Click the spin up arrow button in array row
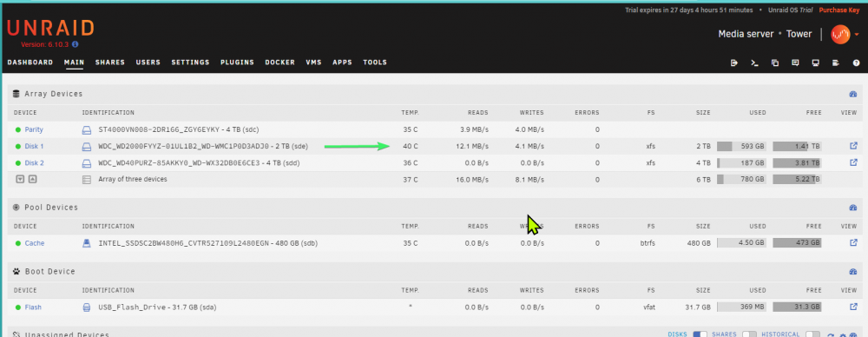This screenshot has height=337, width=868. tap(32, 180)
